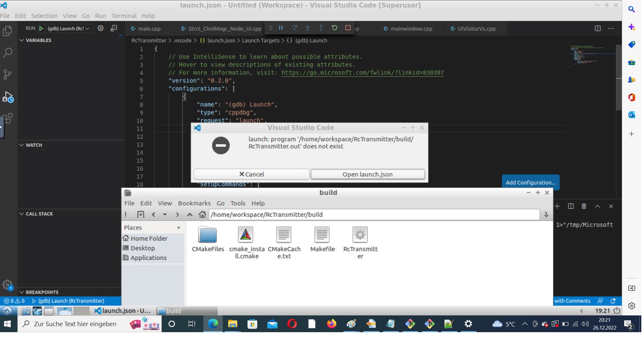
Task: Open the Extensions view
Action: [x=7, y=119]
